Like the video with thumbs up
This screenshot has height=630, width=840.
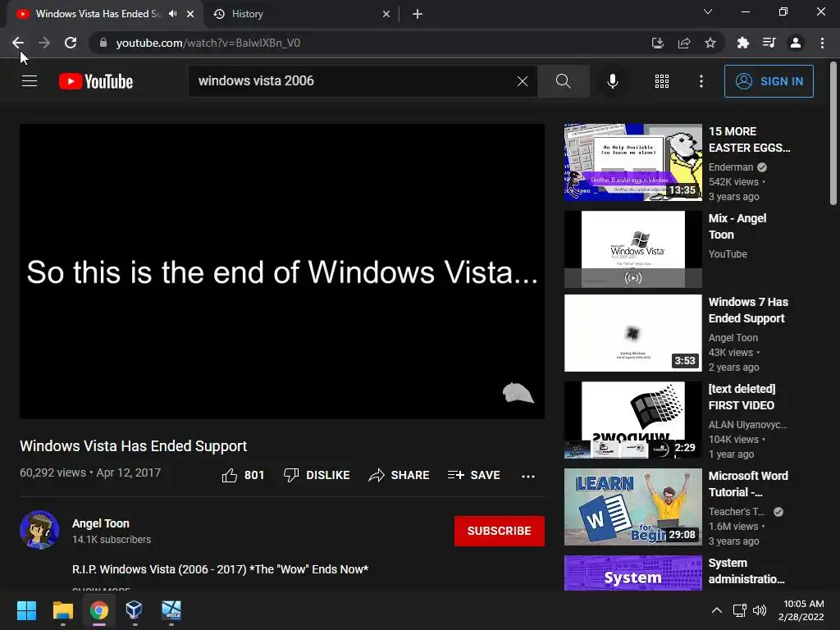click(x=243, y=475)
